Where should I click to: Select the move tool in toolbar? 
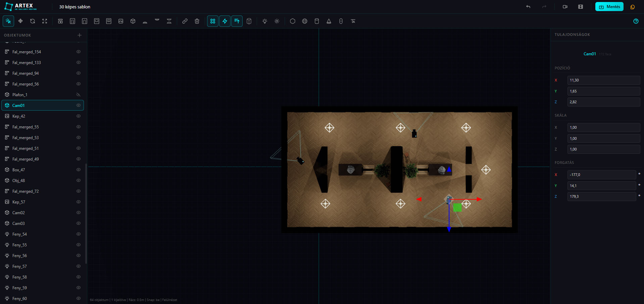click(x=20, y=21)
